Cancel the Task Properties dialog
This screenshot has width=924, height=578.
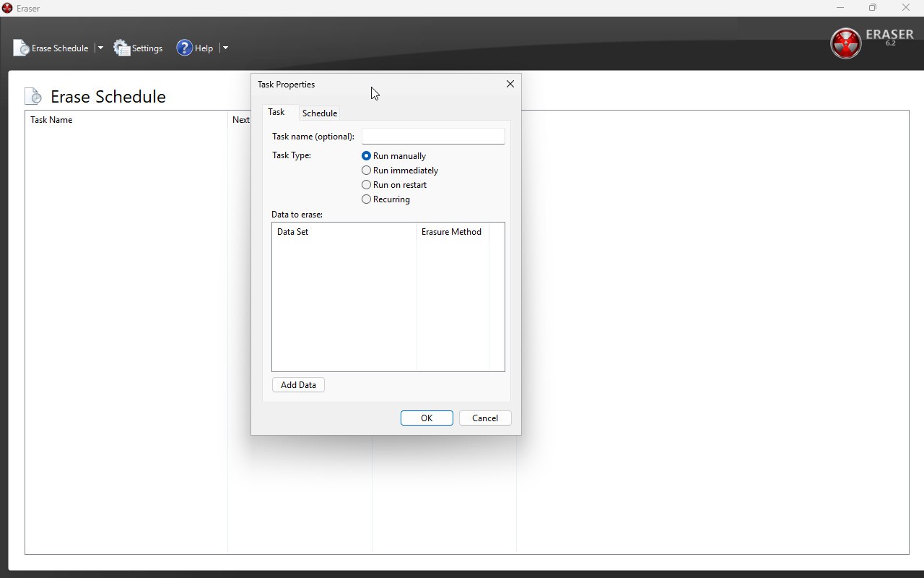485,418
